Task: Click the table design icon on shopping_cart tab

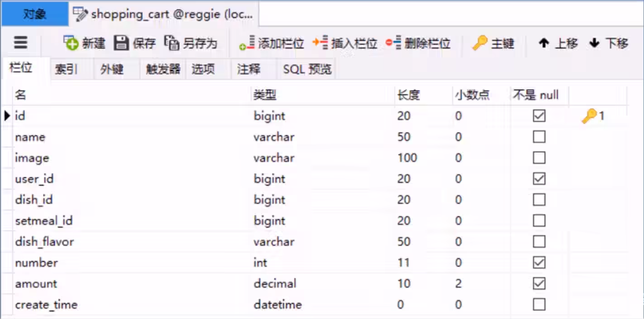Action: [x=80, y=14]
